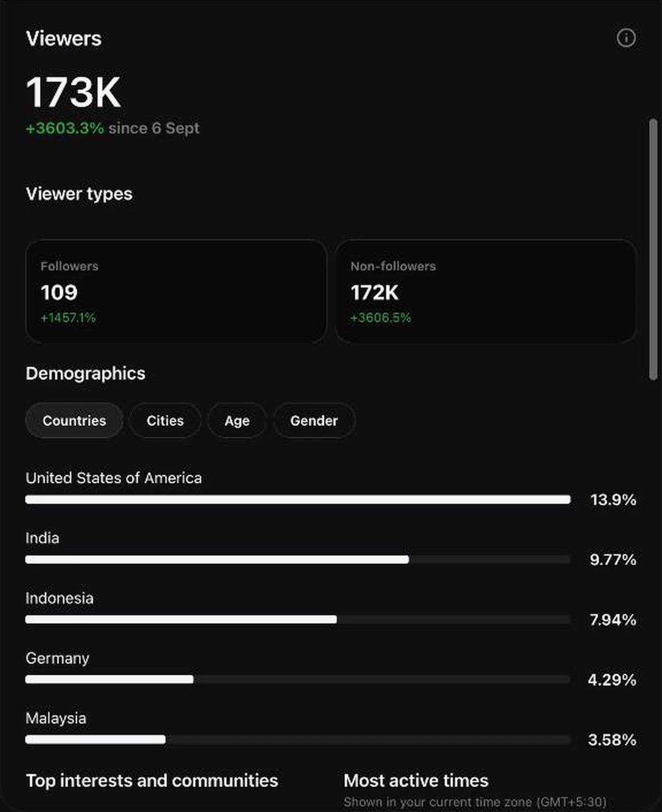Click the Viewers title
The image size is (662, 812).
tap(64, 39)
